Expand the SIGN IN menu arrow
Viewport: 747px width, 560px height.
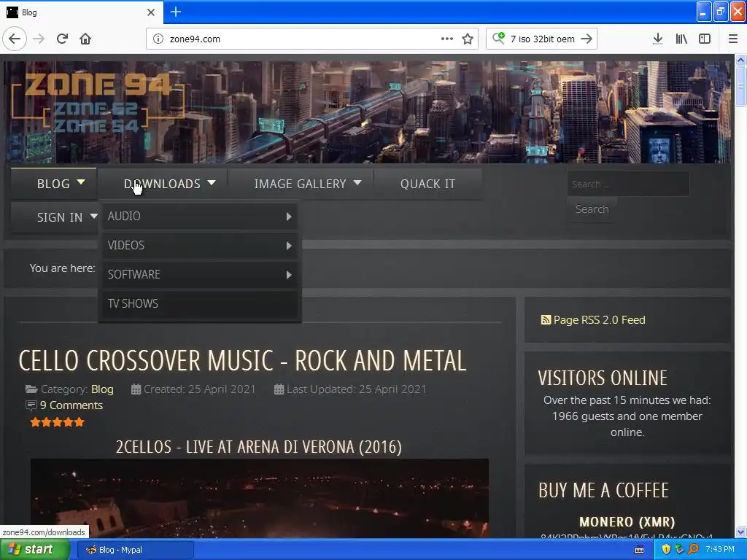coord(94,216)
